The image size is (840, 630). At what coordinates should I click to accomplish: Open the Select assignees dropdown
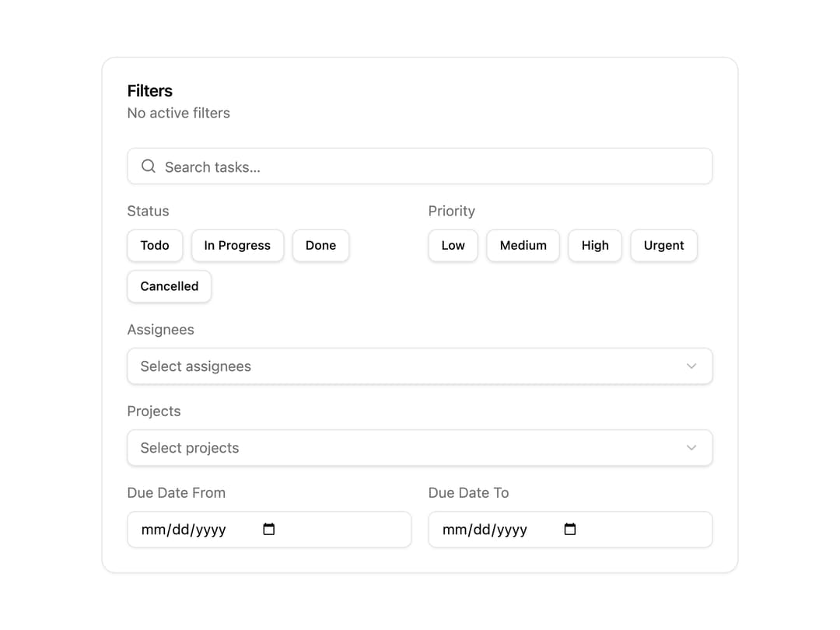(x=420, y=366)
